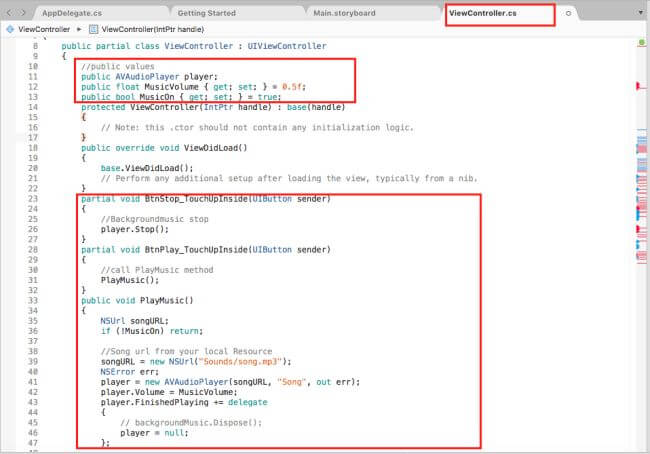Screen dimensions: 650x454
Task: Open the ViewController breadcrumb selector
Action: 44,29
